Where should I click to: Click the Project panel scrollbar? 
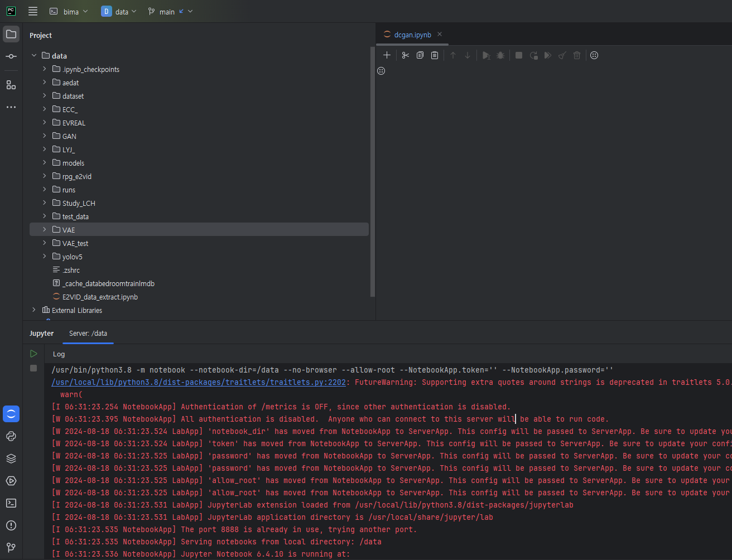373,172
